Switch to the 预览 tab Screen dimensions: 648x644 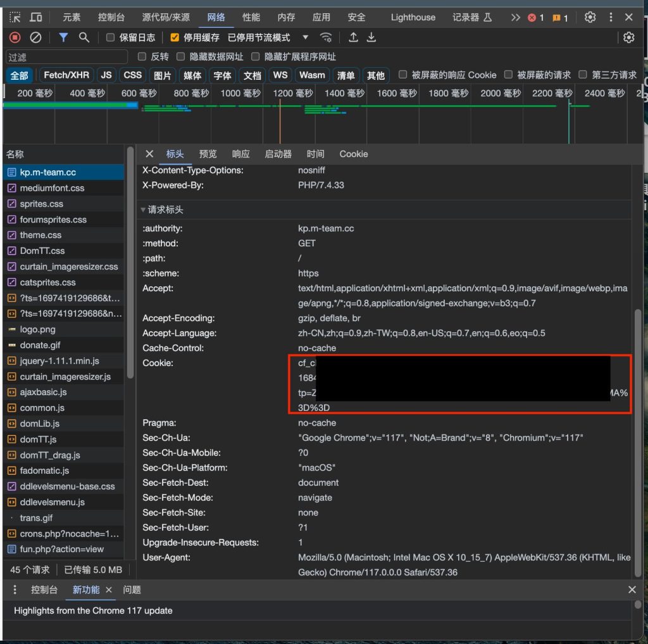pyautogui.click(x=208, y=154)
